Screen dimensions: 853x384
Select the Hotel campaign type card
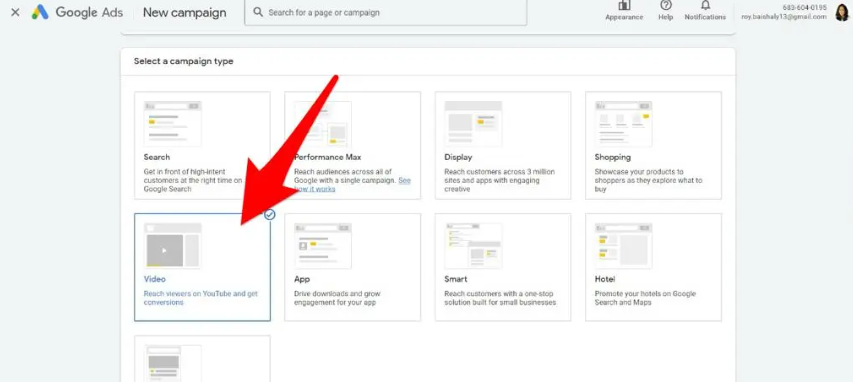click(653, 267)
